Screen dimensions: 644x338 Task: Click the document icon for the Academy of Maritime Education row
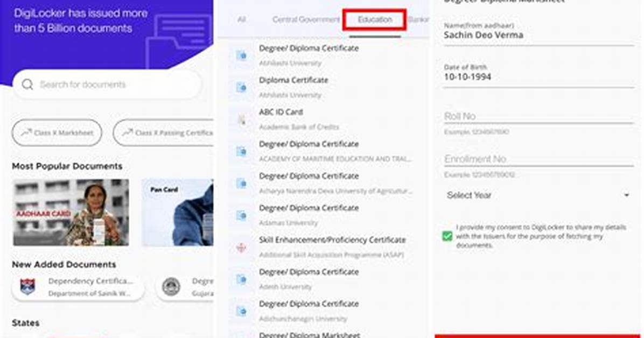241,152
